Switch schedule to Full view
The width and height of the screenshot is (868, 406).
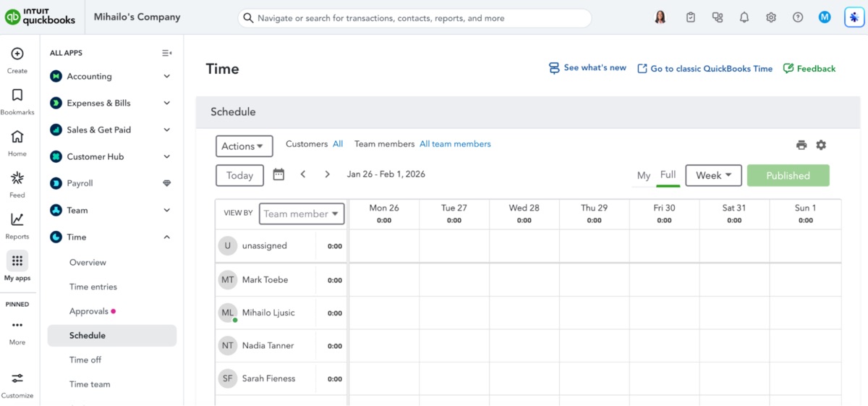coord(668,175)
